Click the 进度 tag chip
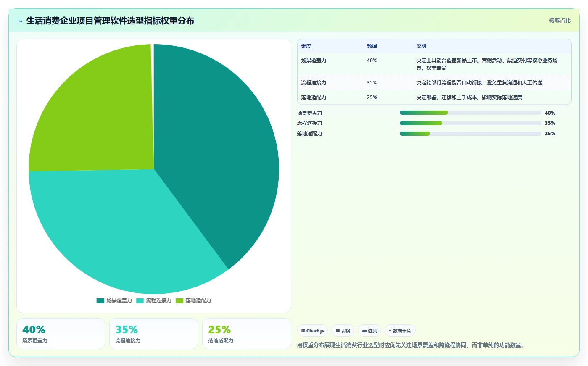This screenshot has height=366, width=588. pos(369,331)
